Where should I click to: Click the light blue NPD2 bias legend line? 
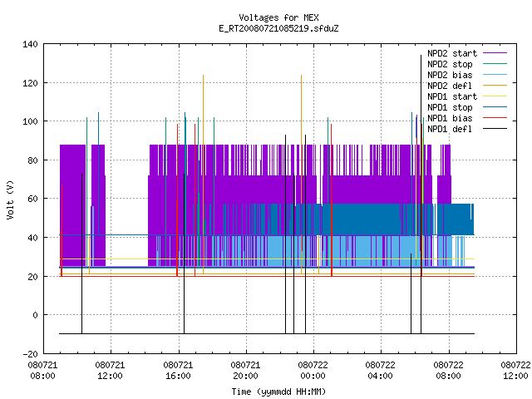click(495, 75)
